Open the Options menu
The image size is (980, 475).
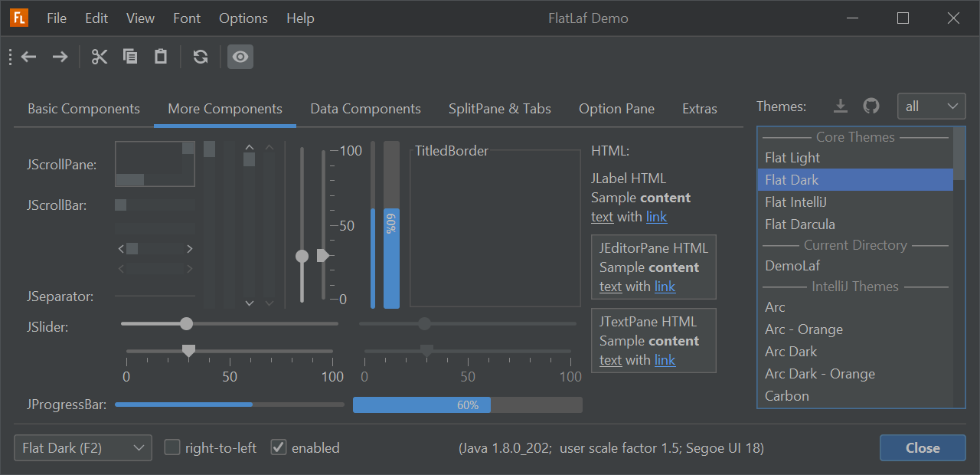(x=243, y=18)
